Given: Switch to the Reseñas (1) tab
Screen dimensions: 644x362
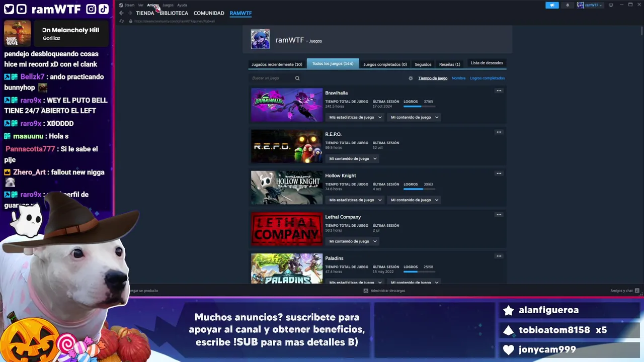Looking at the screenshot, I should [x=449, y=64].
